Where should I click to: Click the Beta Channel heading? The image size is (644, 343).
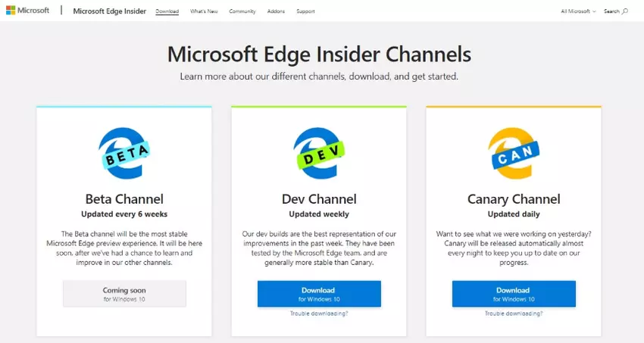[x=124, y=200]
